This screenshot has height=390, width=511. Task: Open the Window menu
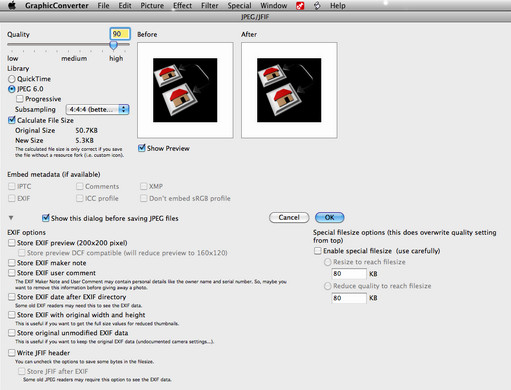274,6
